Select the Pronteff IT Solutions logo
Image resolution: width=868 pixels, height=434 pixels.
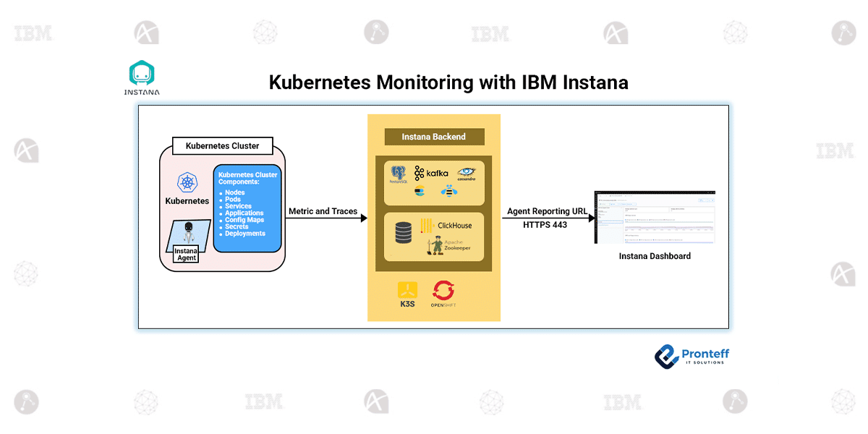click(691, 356)
